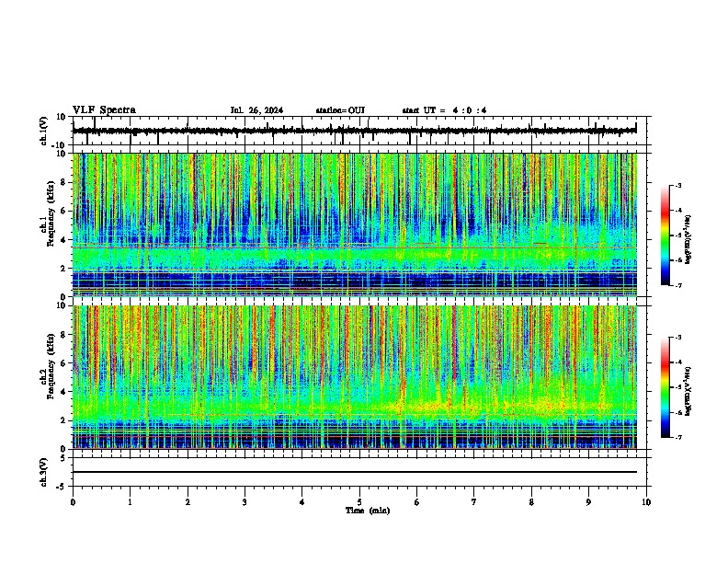This screenshot has height=563, width=728.
Task: Click the "6" kHz tick on the ch.2 frequency axis
Action: 63,363
